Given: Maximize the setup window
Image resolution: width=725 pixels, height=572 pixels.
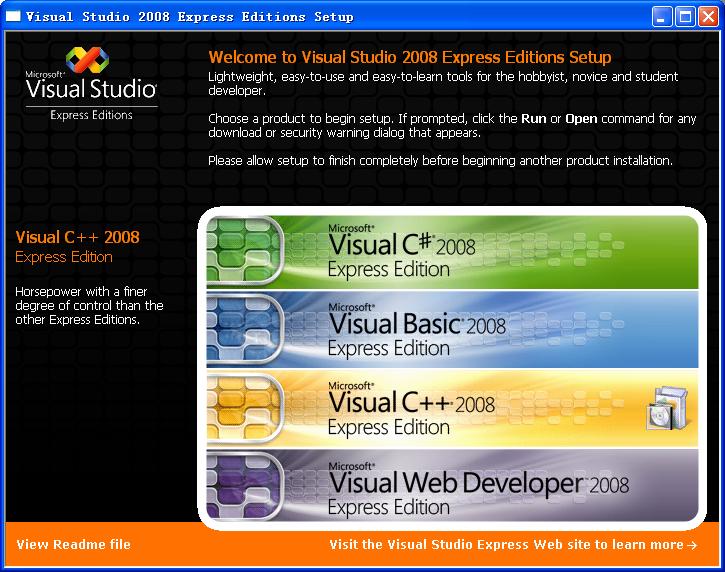Looking at the screenshot, I should 685,17.
